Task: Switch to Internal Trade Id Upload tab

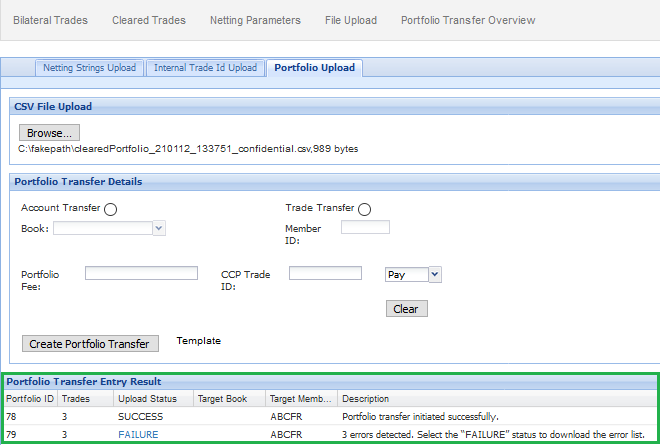Action: [206, 68]
